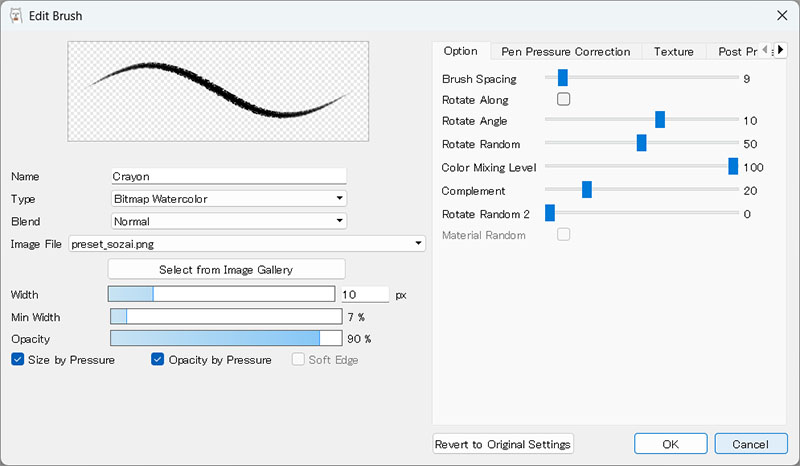Screen dimensions: 800x466
Task: Click the app icon in title bar
Action: point(15,15)
